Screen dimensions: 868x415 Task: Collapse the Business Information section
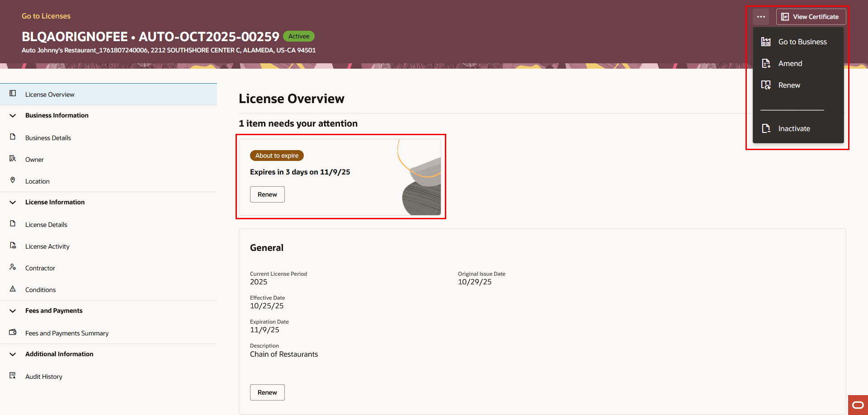tap(13, 115)
